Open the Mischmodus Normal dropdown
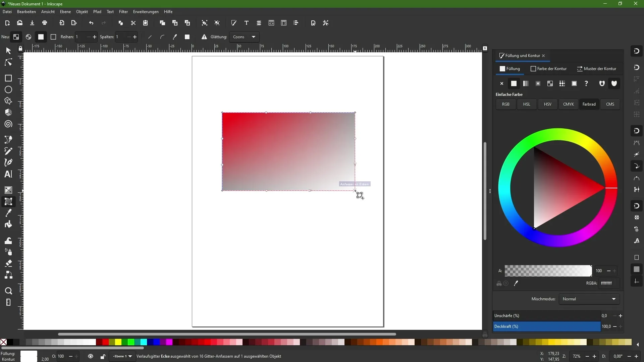The width and height of the screenshot is (644, 362). 589,299
